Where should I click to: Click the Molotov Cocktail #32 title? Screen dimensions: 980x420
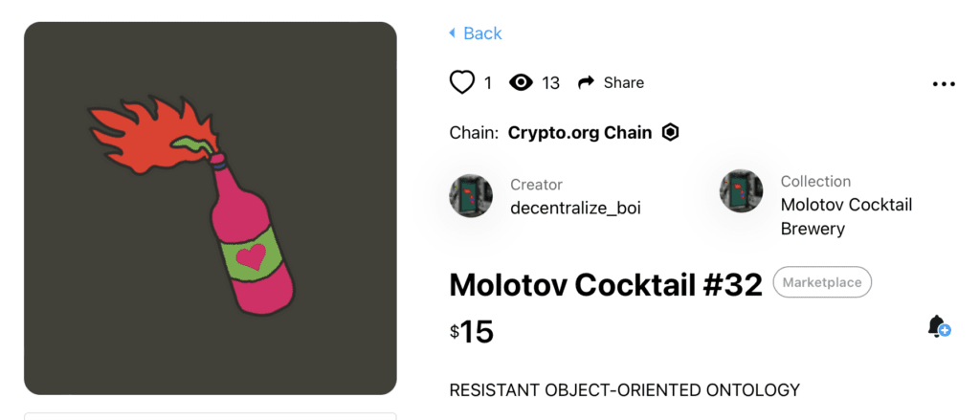pyautogui.click(x=606, y=284)
